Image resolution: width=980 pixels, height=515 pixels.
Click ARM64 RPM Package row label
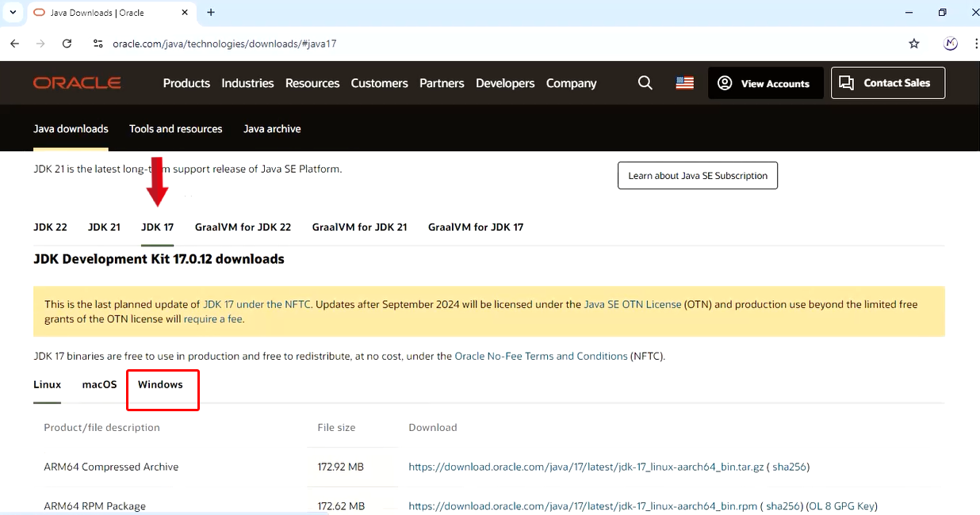coord(95,506)
